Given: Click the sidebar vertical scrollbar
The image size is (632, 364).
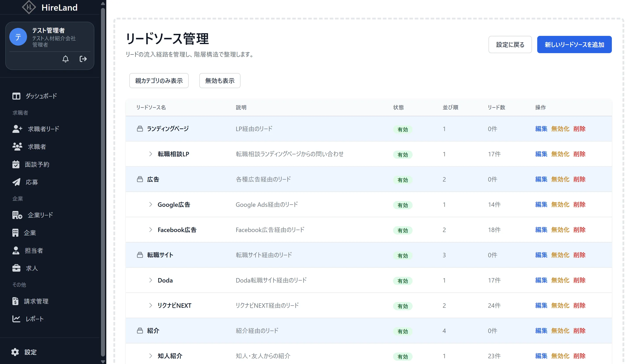Looking at the screenshot, I should click(103, 182).
